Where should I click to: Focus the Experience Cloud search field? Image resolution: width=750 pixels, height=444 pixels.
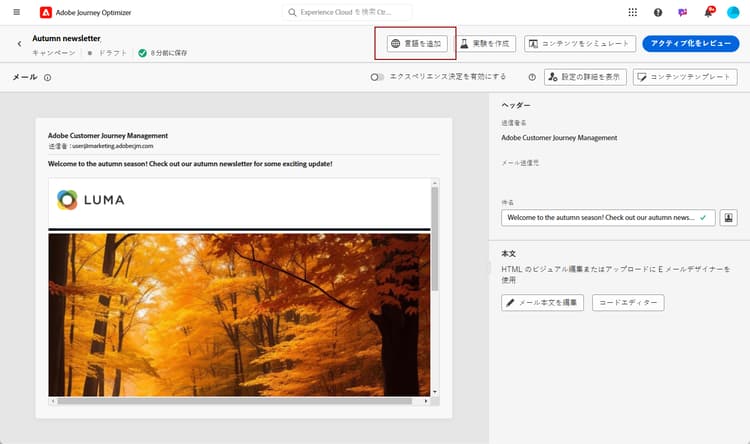pyautogui.click(x=347, y=12)
